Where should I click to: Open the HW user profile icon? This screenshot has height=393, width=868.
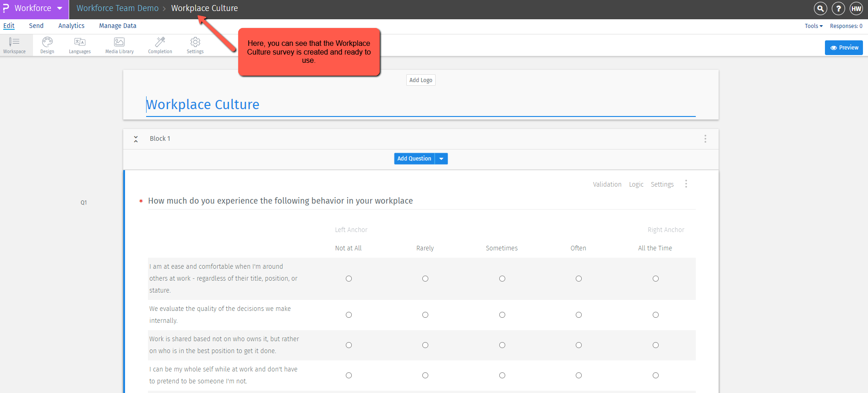pos(856,8)
